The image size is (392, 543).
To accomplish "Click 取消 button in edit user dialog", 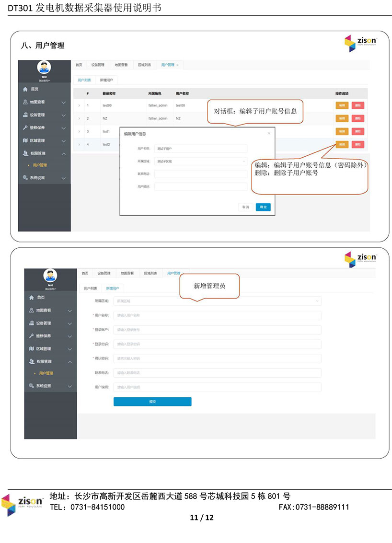I will pyautogui.click(x=245, y=207).
